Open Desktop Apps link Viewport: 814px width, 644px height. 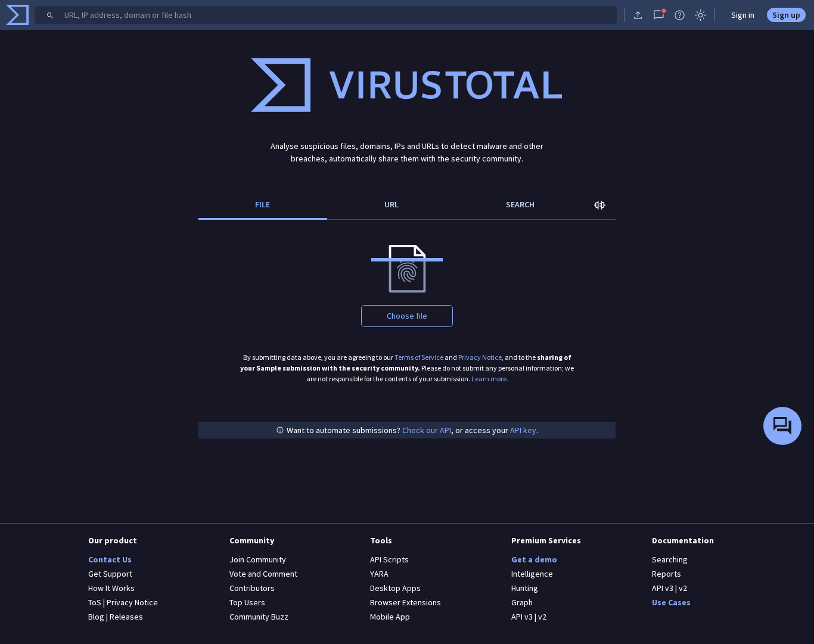click(395, 588)
